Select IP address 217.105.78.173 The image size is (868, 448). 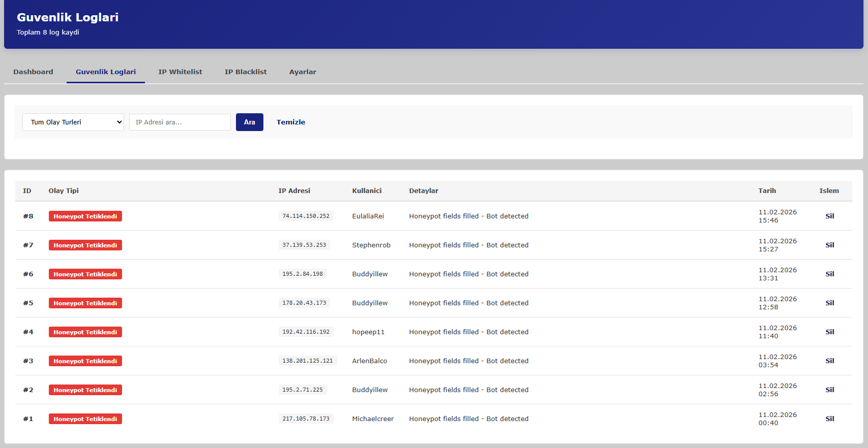(306, 419)
